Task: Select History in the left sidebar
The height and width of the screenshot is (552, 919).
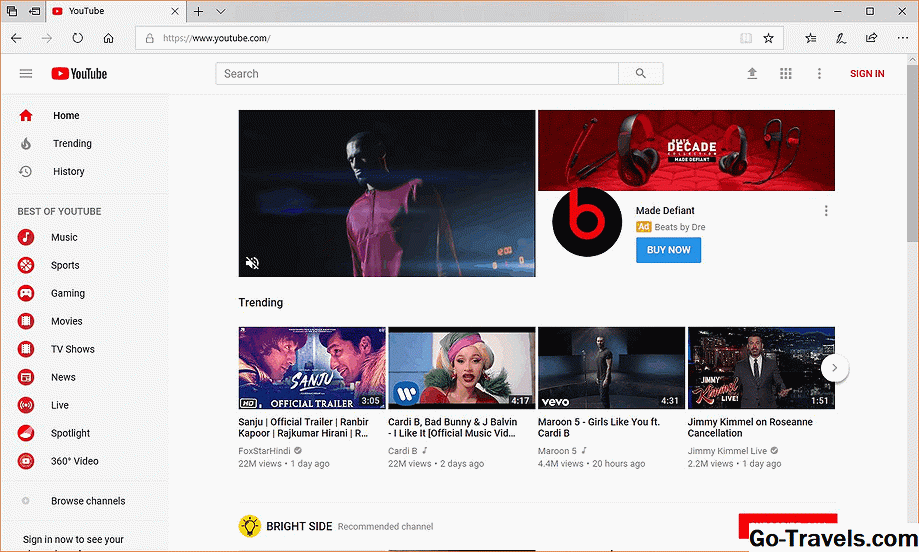Action: pos(68,171)
